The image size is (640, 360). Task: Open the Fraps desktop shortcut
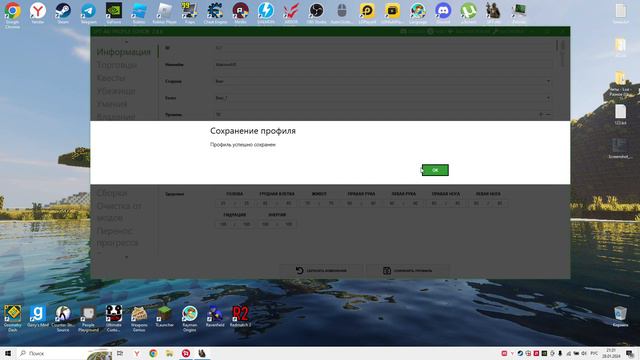click(189, 13)
